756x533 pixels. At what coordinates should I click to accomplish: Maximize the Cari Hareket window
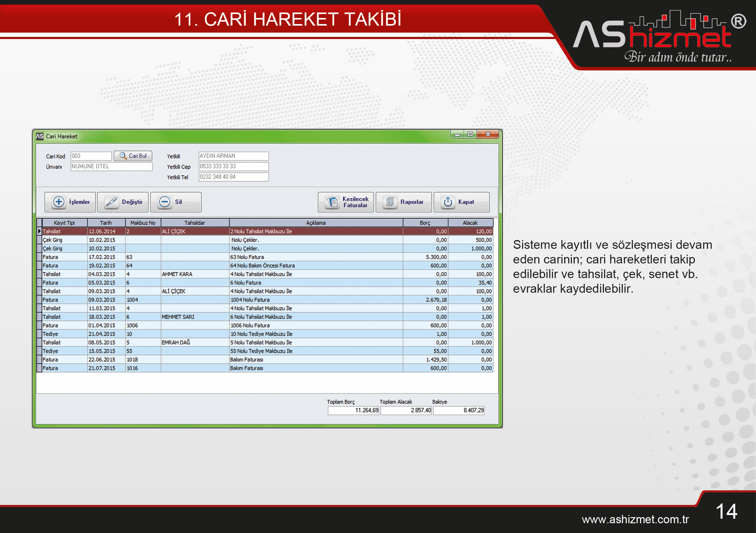(x=470, y=134)
